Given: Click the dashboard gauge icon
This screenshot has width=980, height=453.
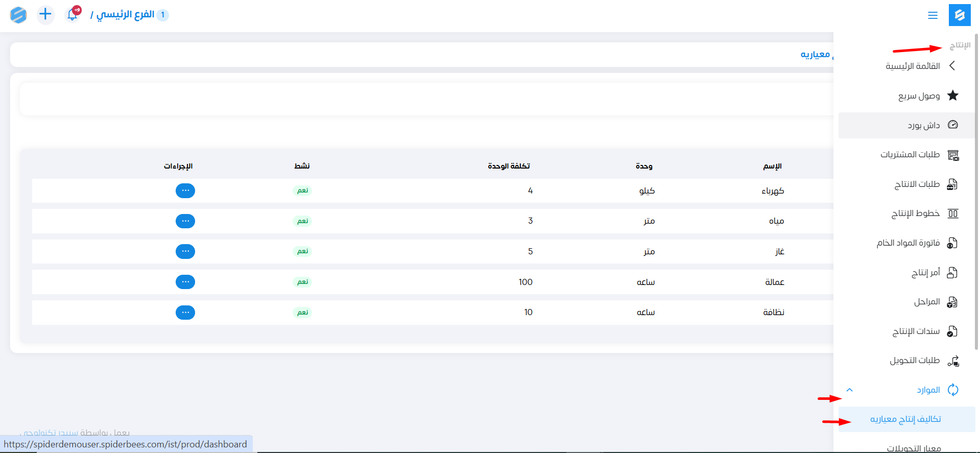Looking at the screenshot, I should (x=952, y=125).
